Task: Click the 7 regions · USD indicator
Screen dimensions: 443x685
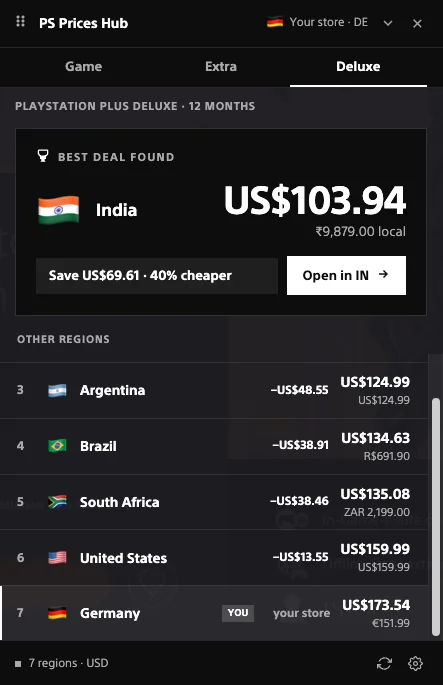Action: [x=62, y=663]
